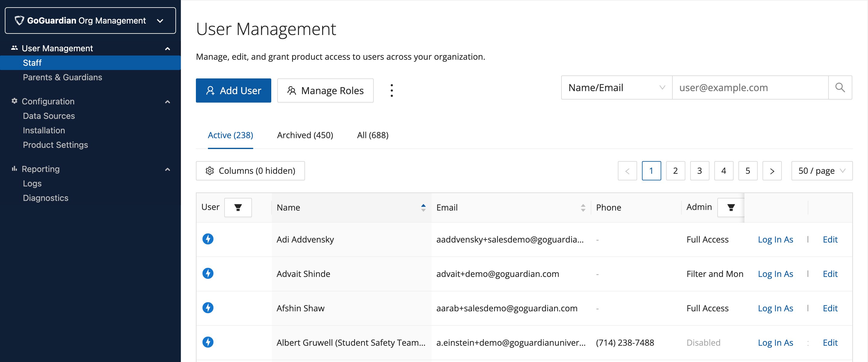Collapse the User Management sidebar section
The height and width of the screenshot is (362, 868).
pyautogui.click(x=168, y=49)
